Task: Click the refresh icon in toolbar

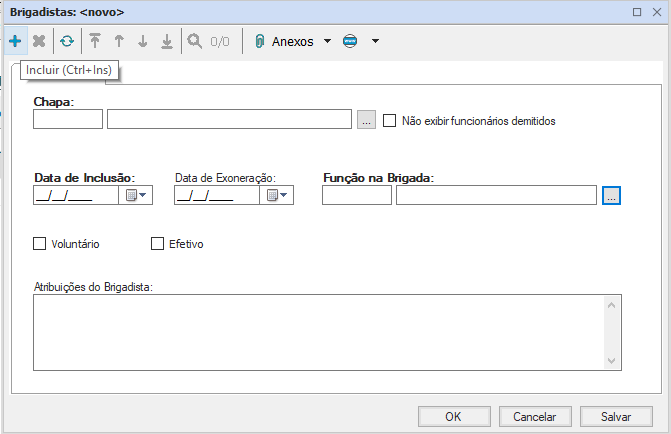Action: tap(66, 42)
